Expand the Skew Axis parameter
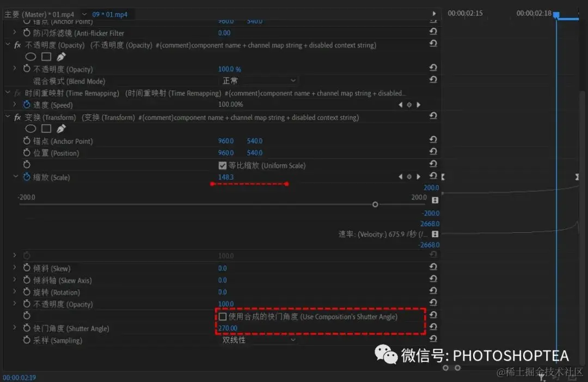Viewport: 588px width, 382px height. (15, 280)
